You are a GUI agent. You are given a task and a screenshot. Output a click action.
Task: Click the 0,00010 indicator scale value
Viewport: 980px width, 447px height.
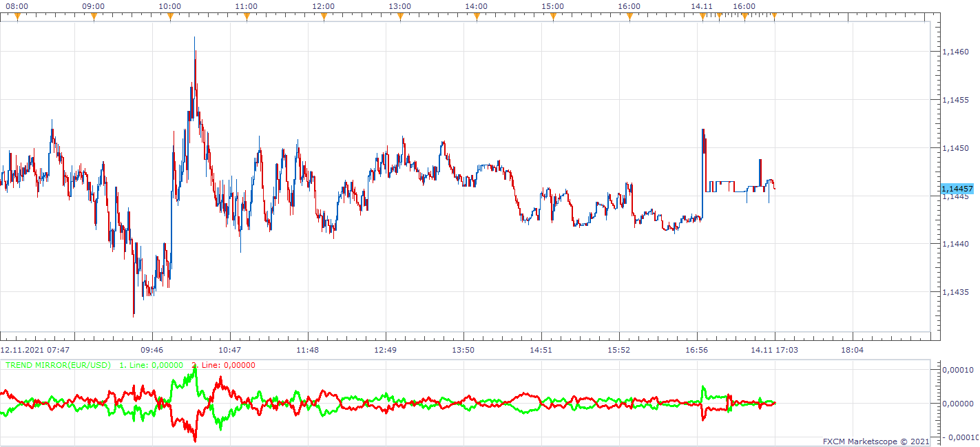click(957, 370)
